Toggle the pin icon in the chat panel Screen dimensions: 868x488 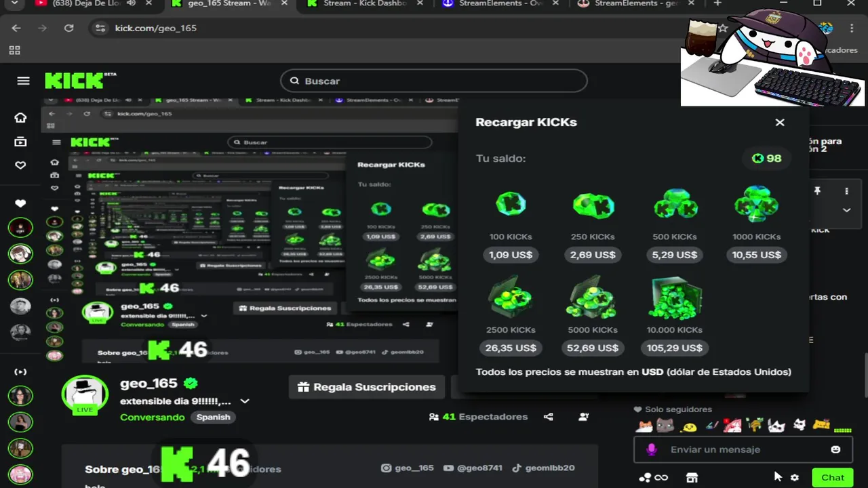(817, 191)
